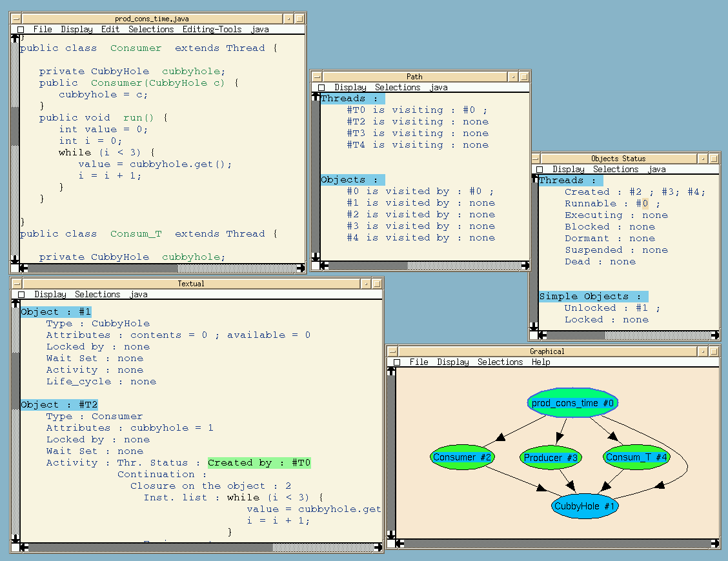Image resolution: width=728 pixels, height=561 pixels.
Task: Open the window menu button of the Graphical window
Action: pyautogui.click(x=393, y=351)
